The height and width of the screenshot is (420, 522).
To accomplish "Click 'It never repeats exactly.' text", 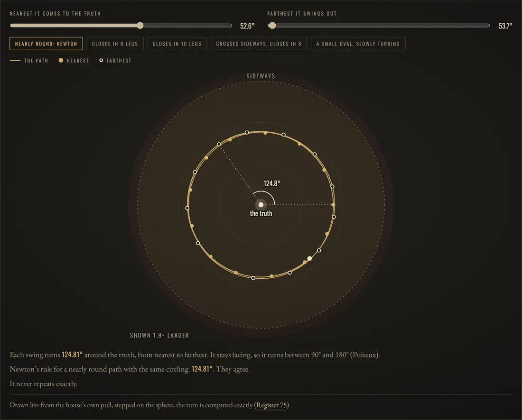I will pyautogui.click(x=44, y=384).
